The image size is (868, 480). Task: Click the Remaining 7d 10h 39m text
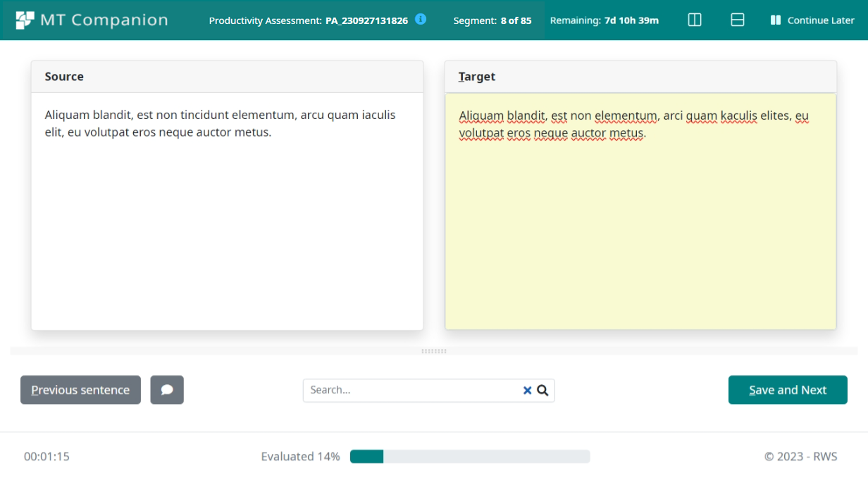[x=604, y=20]
